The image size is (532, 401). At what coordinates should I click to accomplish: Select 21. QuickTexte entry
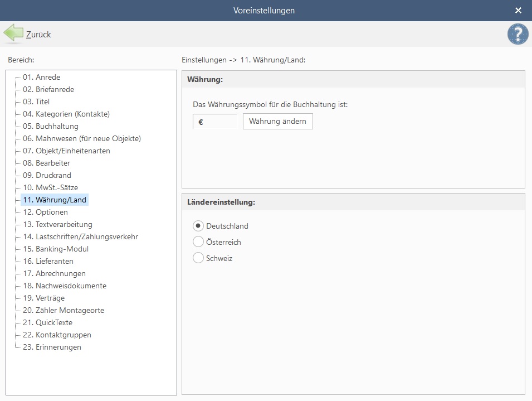(47, 322)
